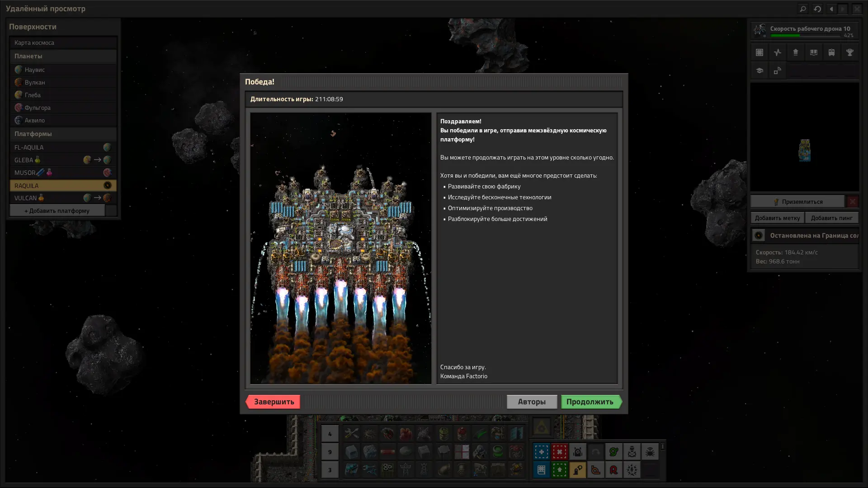
Task: Click the Вес: 968.6 тонн readout
Action: tap(778, 261)
